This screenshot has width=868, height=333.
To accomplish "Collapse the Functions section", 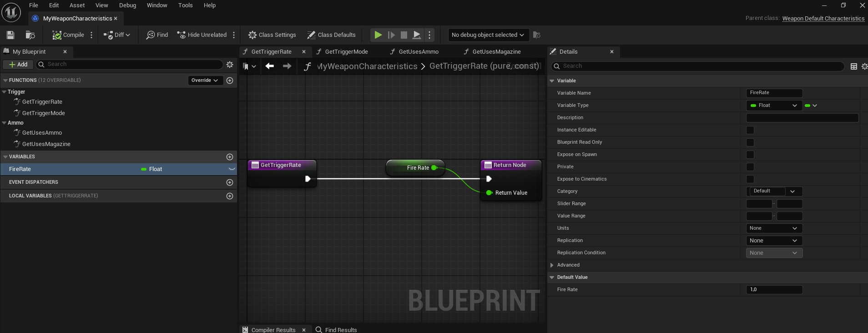I will (x=5, y=81).
